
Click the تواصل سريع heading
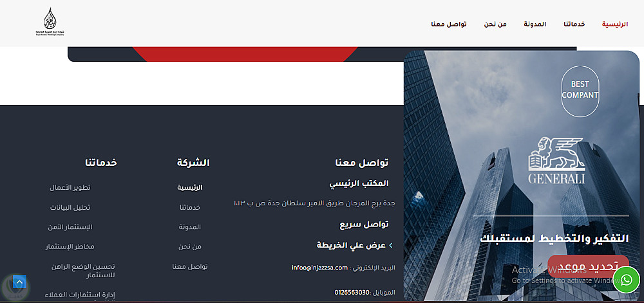[364, 225]
